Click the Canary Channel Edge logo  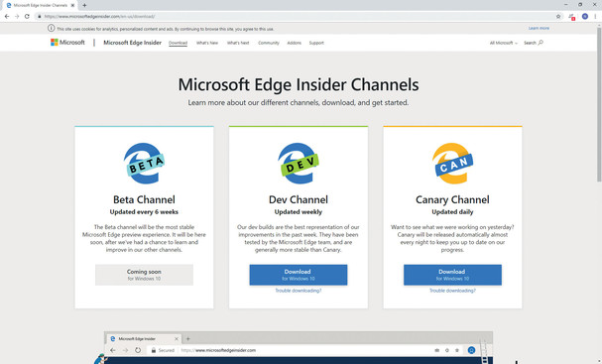(452, 164)
